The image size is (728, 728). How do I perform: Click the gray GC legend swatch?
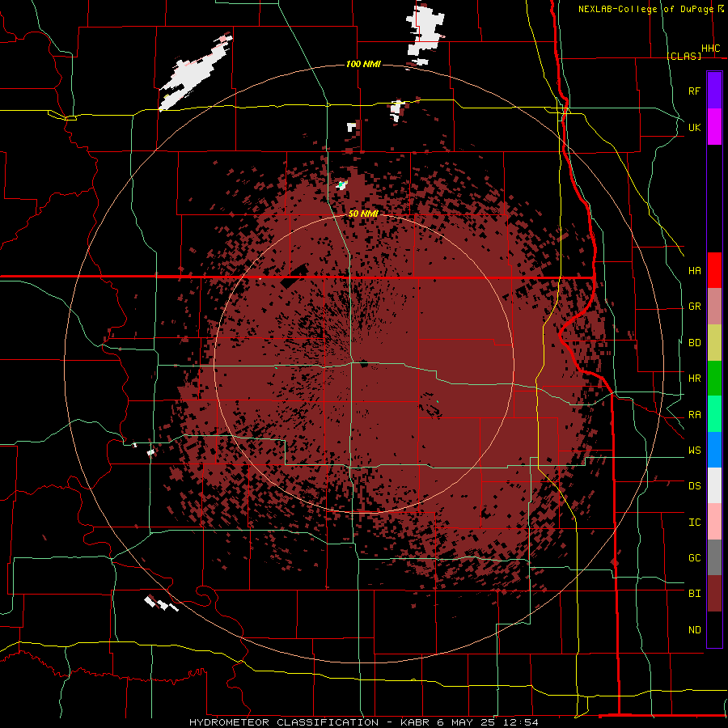click(x=714, y=557)
